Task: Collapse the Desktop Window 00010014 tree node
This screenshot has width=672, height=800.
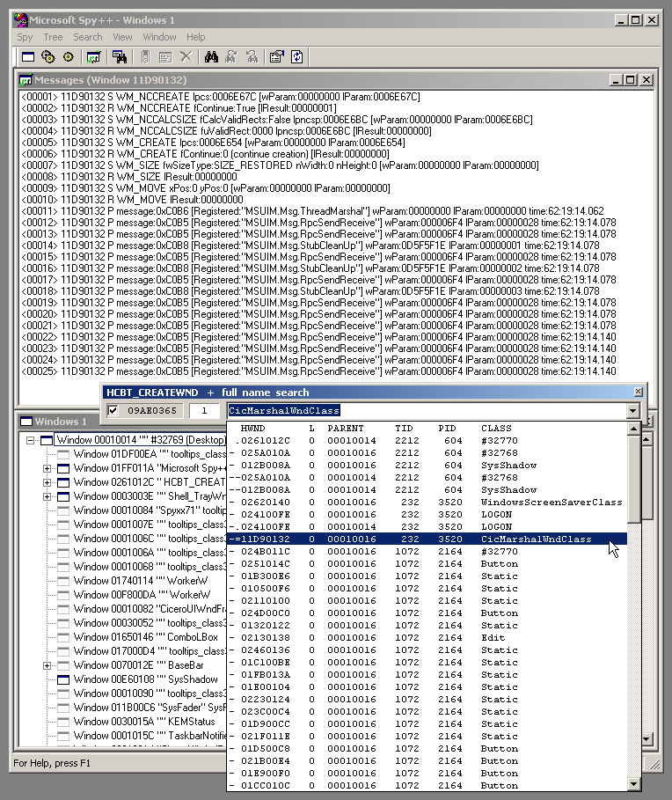Action: [x=31, y=440]
